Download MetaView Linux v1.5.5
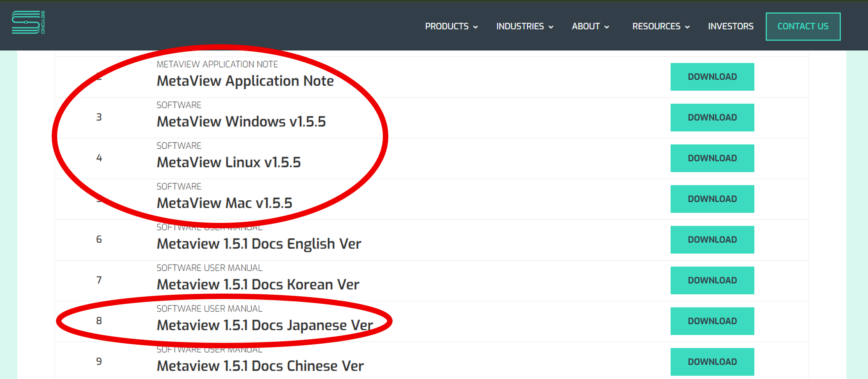The height and width of the screenshot is (379, 868). [712, 158]
